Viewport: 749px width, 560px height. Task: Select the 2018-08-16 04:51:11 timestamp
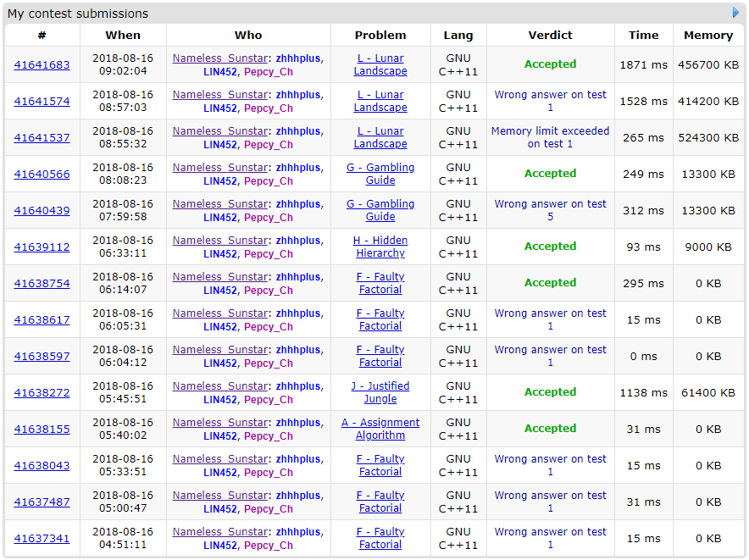(x=123, y=538)
